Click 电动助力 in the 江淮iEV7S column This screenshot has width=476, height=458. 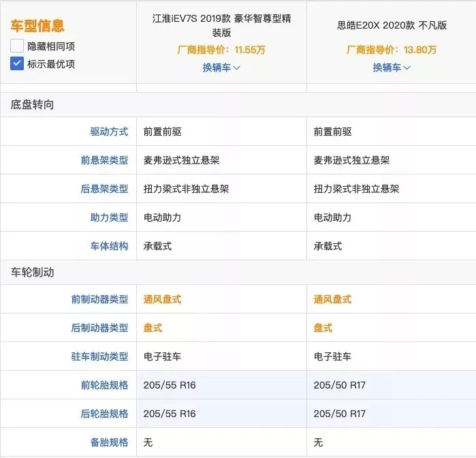click(162, 217)
